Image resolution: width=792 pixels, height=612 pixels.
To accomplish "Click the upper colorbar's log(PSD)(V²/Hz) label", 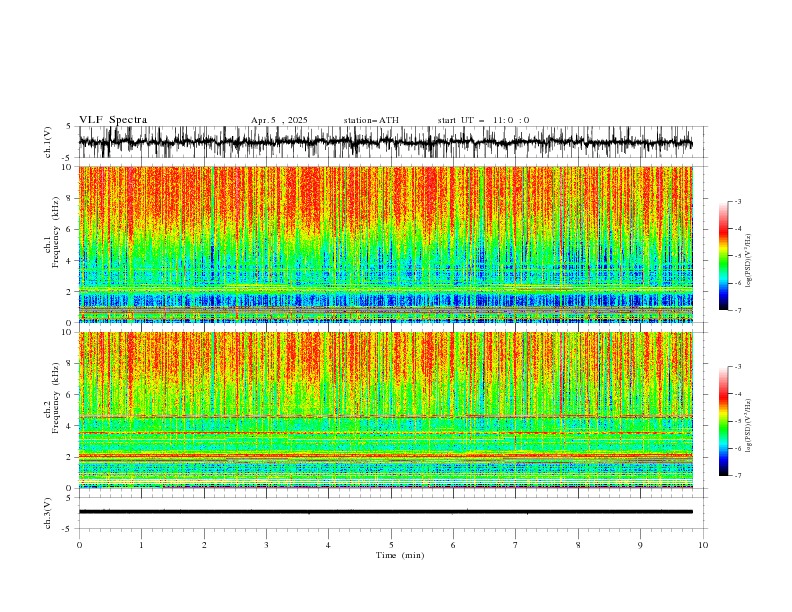I will pos(749,261).
